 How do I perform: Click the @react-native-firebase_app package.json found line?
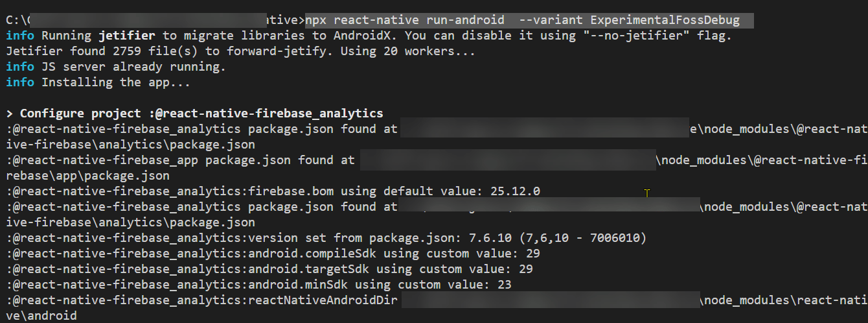click(x=437, y=160)
